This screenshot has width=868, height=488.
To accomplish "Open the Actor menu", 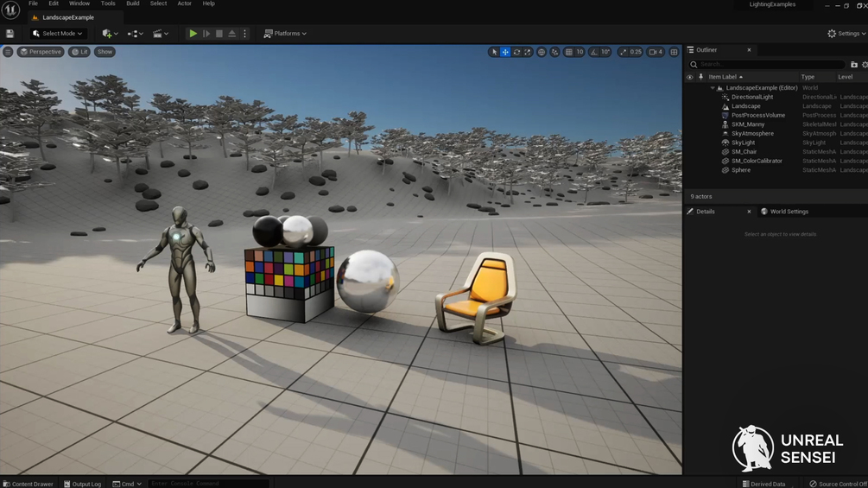I will [x=184, y=3].
